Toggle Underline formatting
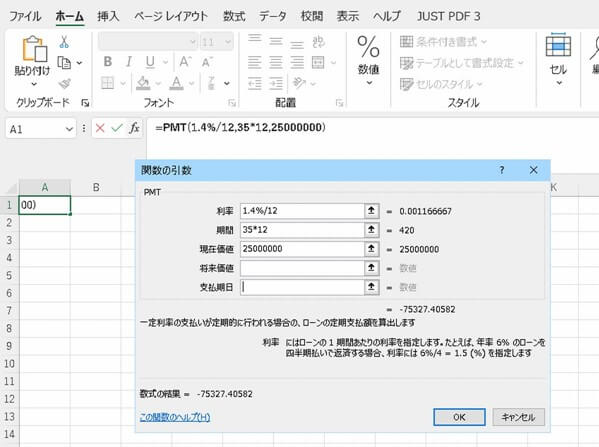The image size is (599, 447). pyautogui.click(x=150, y=62)
